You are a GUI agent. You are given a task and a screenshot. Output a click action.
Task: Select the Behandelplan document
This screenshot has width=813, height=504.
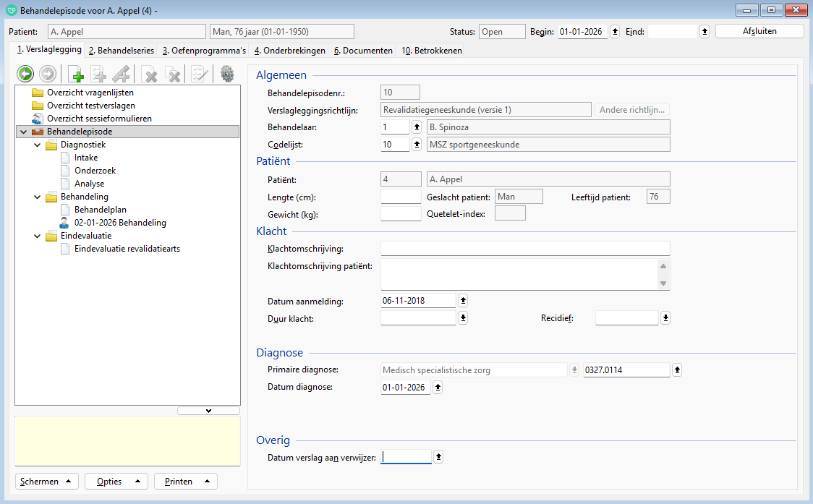tap(100, 210)
